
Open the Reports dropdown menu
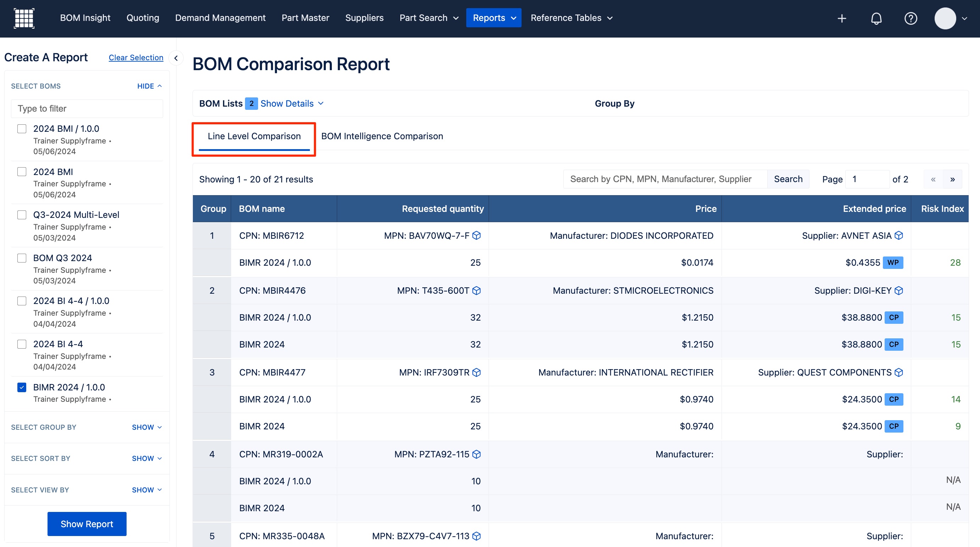pos(494,18)
